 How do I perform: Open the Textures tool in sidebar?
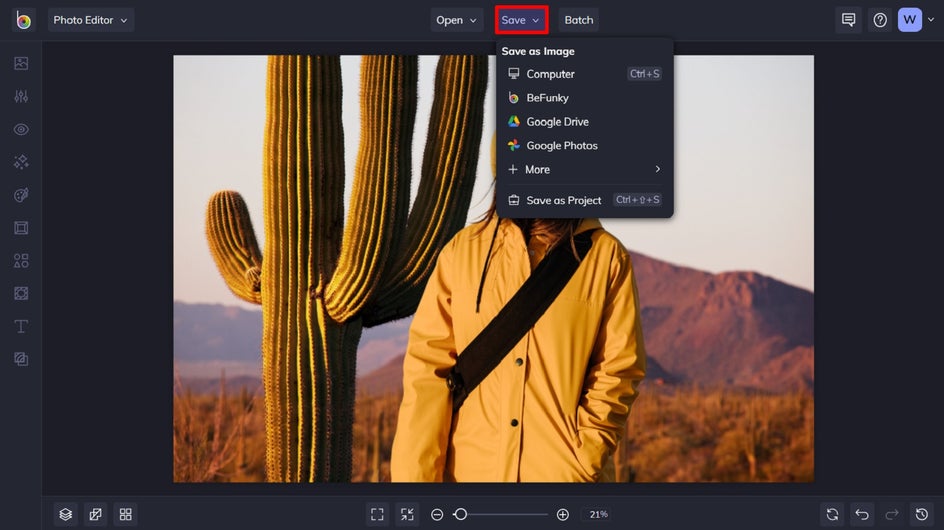pos(21,359)
